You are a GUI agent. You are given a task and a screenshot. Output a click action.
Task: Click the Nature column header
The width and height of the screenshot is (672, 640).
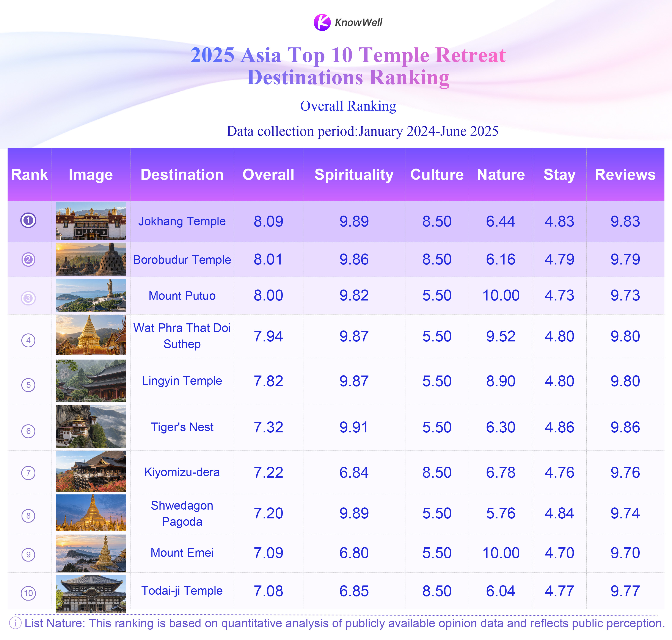pyautogui.click(x=501, y=175)
